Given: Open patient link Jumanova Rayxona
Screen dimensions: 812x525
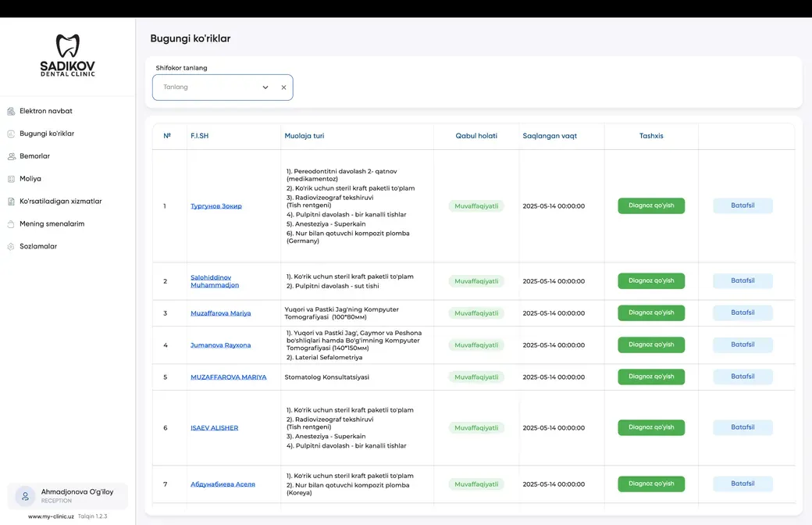Looking at the screenshot, I should click(221, 345).
